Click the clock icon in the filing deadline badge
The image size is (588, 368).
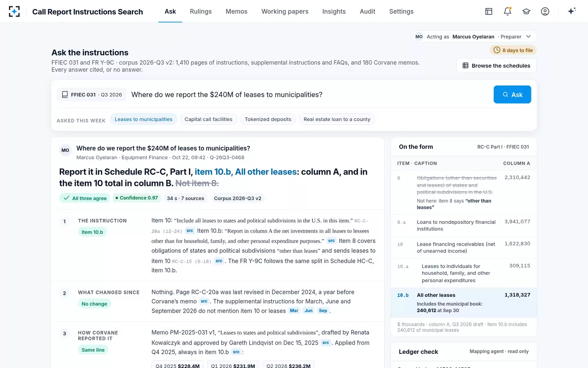pyautogui.click(x=497, y=50)
